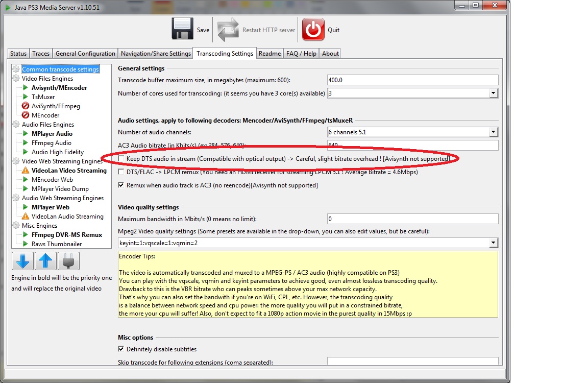Click green play icon beside TsMuxer
This screenshot has width=588, height=383.
click(26, 97)
